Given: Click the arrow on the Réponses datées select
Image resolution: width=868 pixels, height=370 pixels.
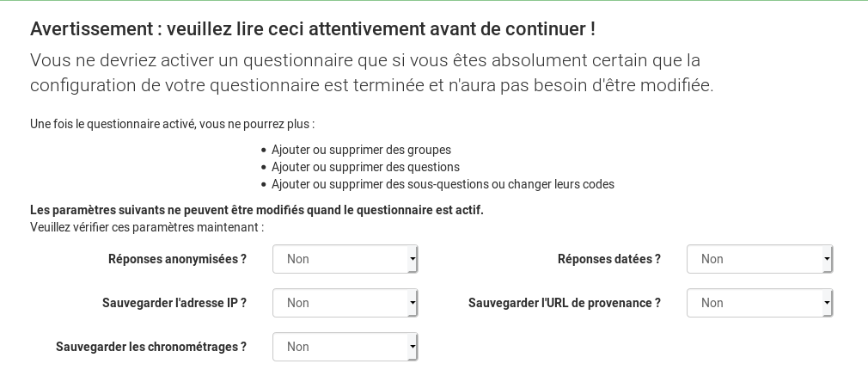Looking at the screenshot, I should coord(827,259).
